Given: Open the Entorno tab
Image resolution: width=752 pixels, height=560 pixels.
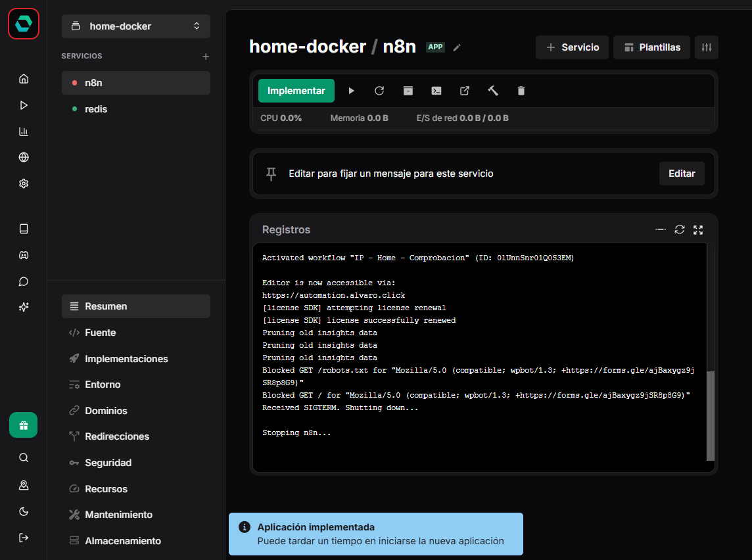Looking at the screenshot, I should click(x=135, y=385).
